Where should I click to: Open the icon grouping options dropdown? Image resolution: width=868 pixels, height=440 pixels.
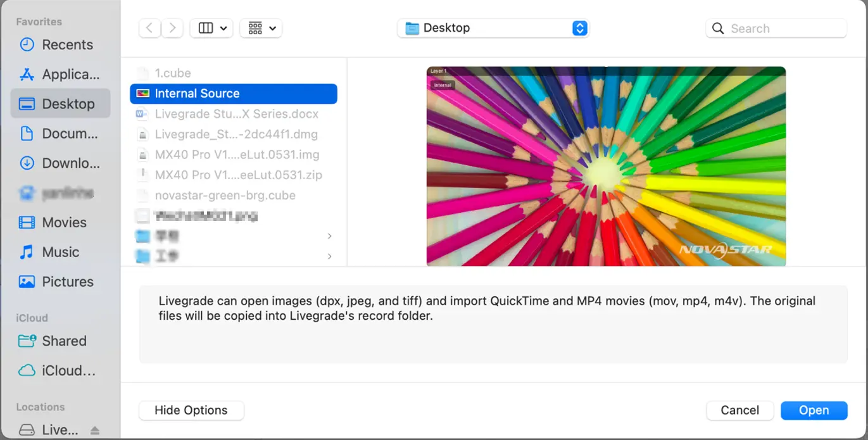(x=261, y=28)
